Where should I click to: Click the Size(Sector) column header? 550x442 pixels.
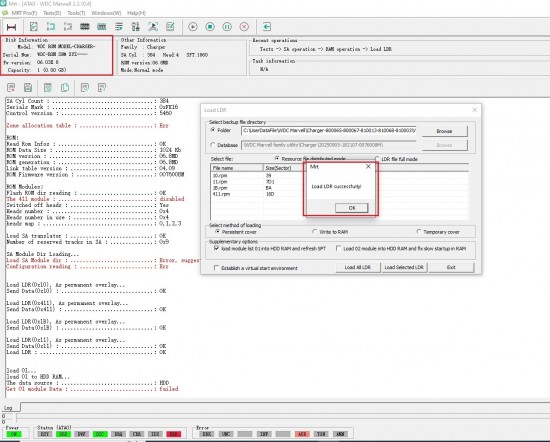pyautogui.click(x=283, y=168)
